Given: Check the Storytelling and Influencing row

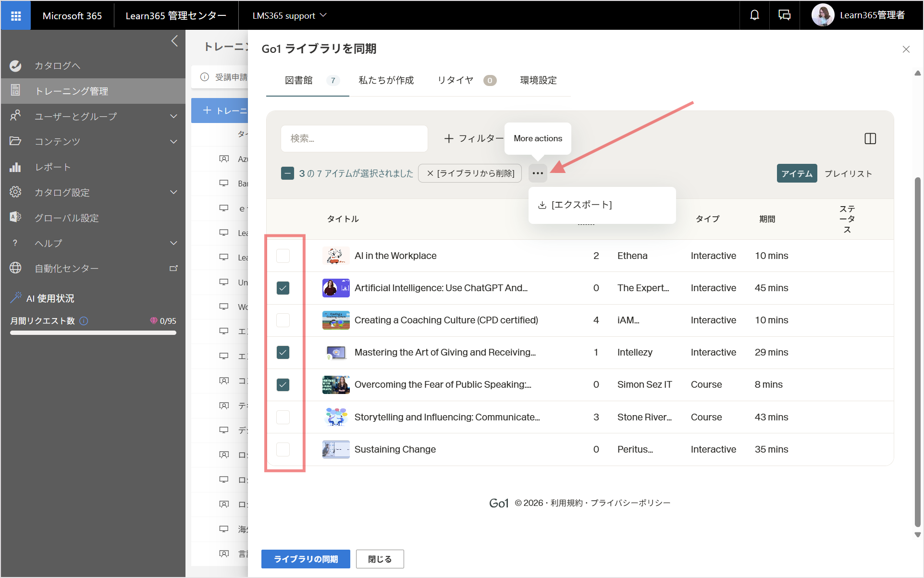Looking at the screenshot, I should click(x=283, y=417).
